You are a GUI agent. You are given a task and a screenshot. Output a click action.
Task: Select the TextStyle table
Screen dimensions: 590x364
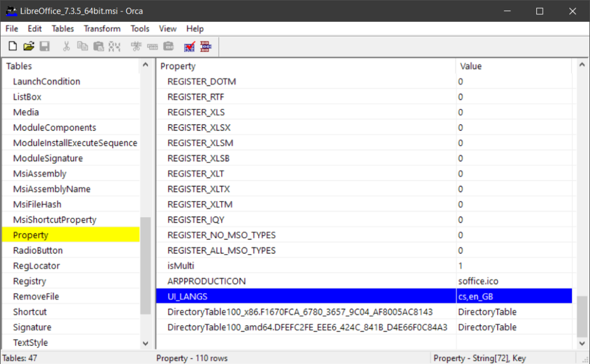(x=71, y=343)
